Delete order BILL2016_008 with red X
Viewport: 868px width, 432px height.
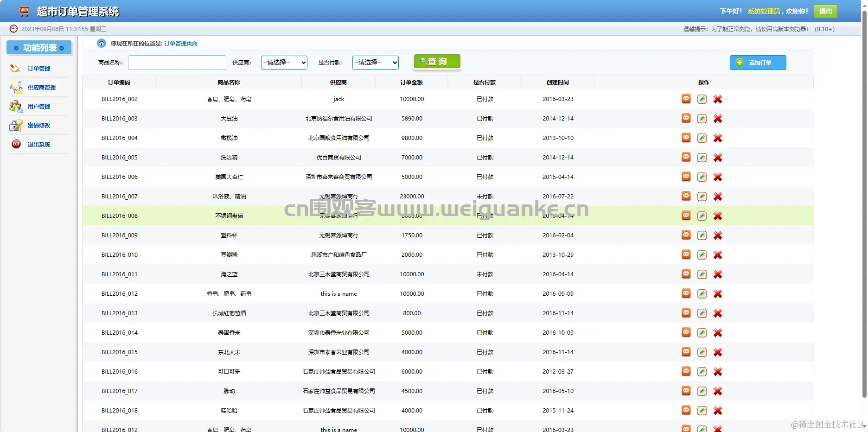click(718, 216)
